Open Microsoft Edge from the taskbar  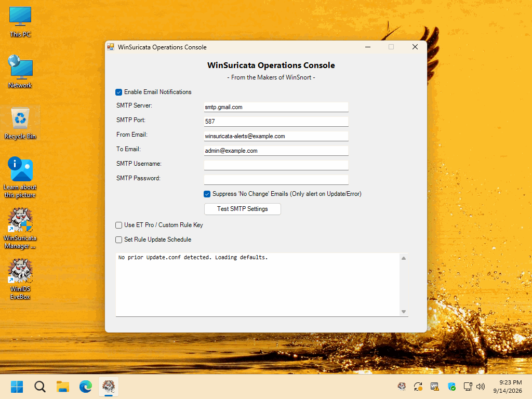[86, 387]
